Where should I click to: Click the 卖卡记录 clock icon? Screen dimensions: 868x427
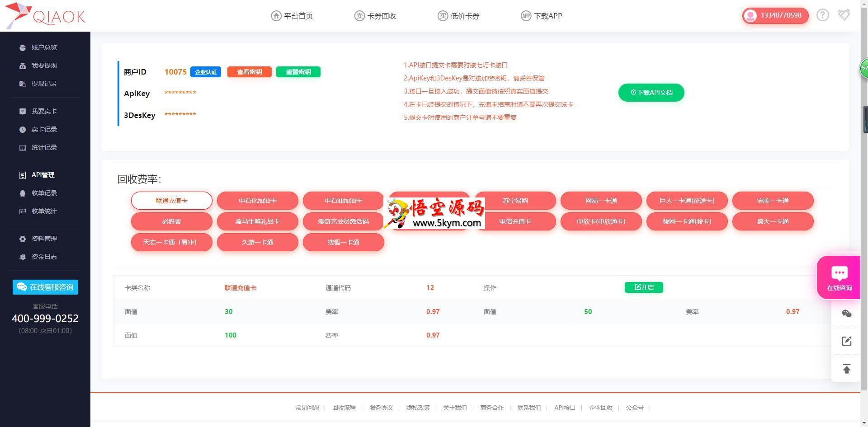click(23, 129)
